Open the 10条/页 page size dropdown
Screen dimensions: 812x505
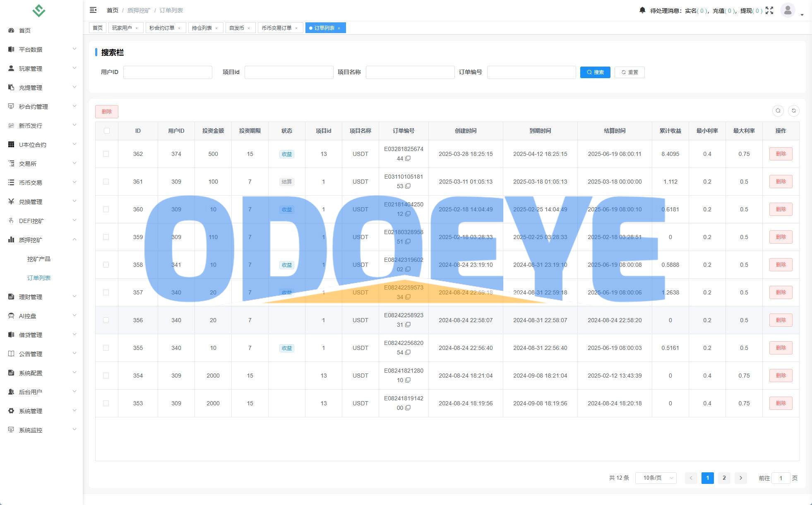pos(656,478)
